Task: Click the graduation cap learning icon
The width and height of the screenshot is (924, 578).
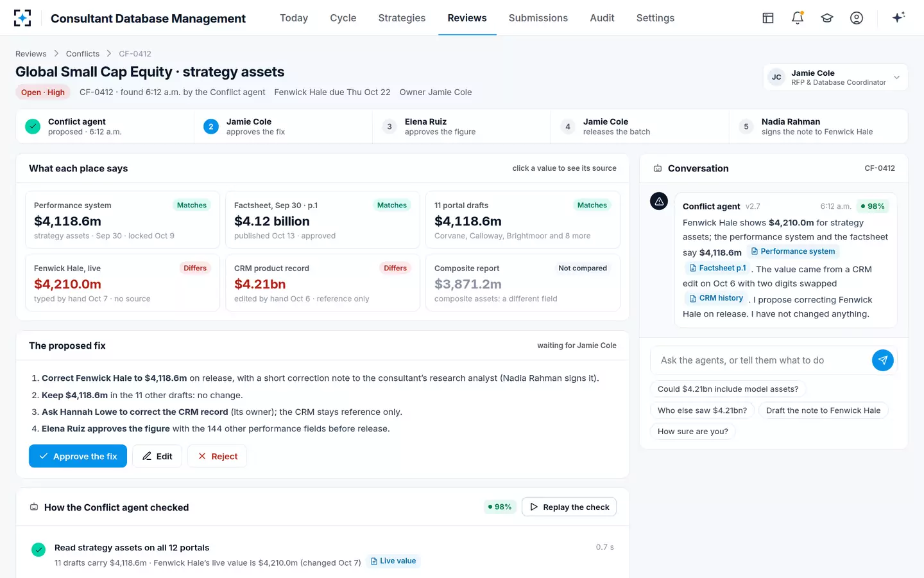Action: pyautogui.click(x=827, y=18)
